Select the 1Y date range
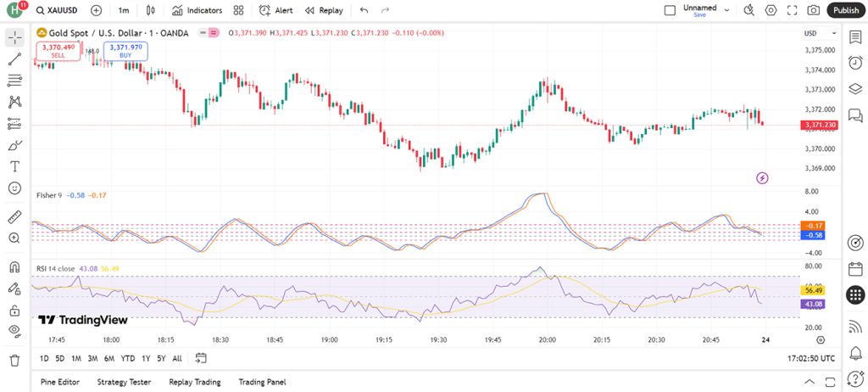This screenshot has height=392, width=868. click(x=146, y=359)
